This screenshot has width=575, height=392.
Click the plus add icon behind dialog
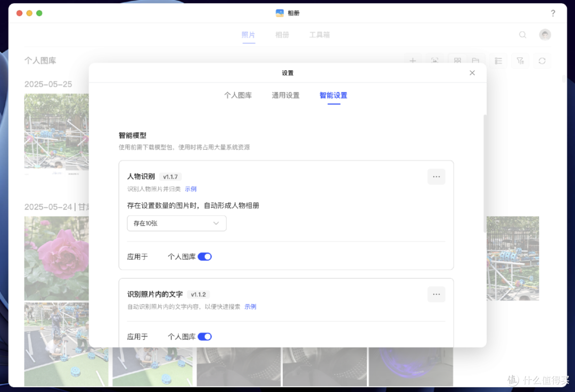coord(413,61)
